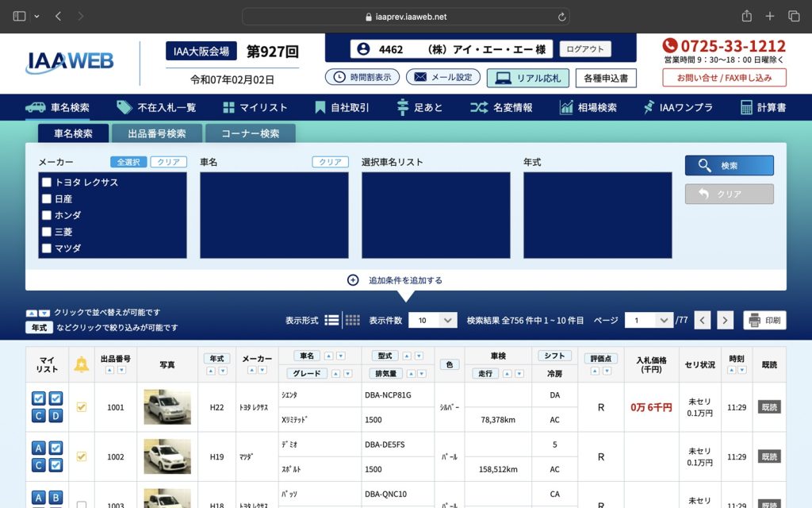Open the ページ page number dropdown
The image size is (812, 508).
click(649, 320)
